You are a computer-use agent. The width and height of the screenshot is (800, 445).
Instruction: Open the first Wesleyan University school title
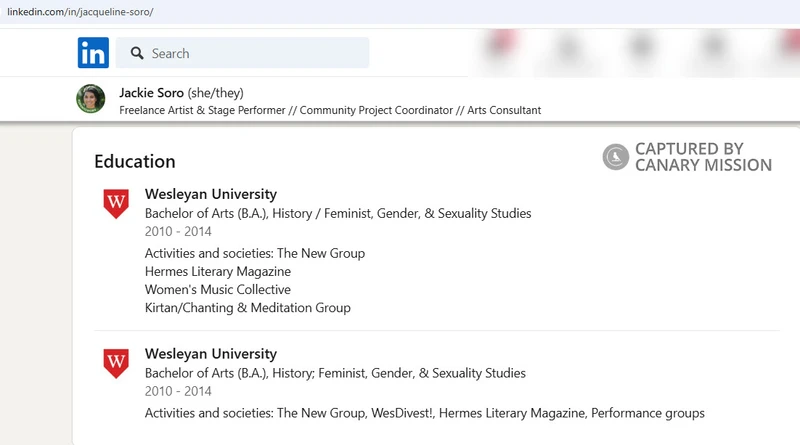pos(211,194)
